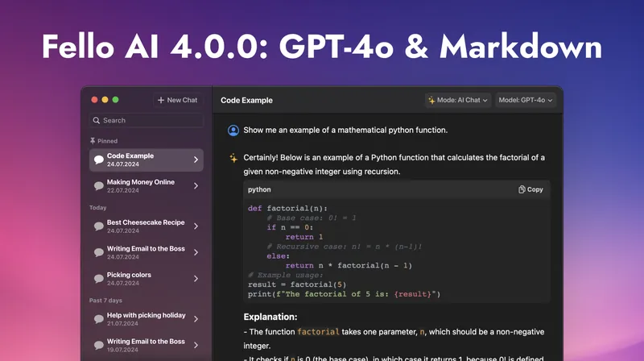
Task: Minimize window with yellow button
Action: tap(105, 99)
